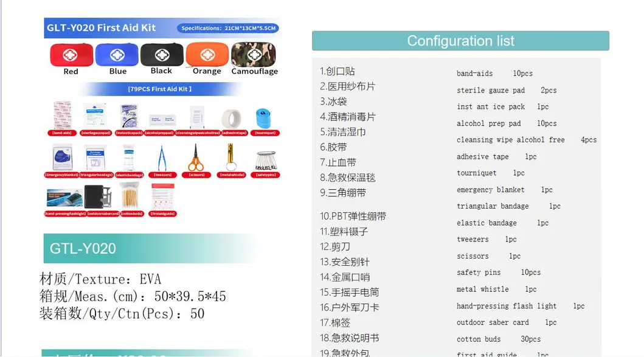Select the Blue kit thumbnail

coord(116,57)
